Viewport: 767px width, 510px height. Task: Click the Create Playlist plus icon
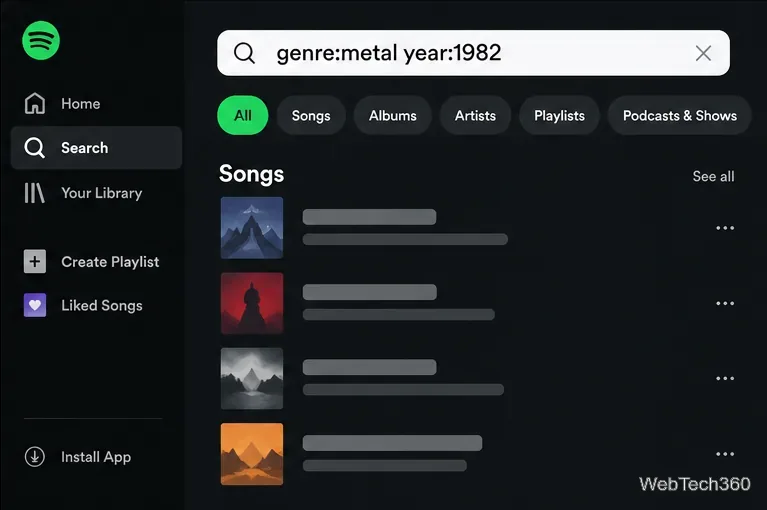coord(35,261)
